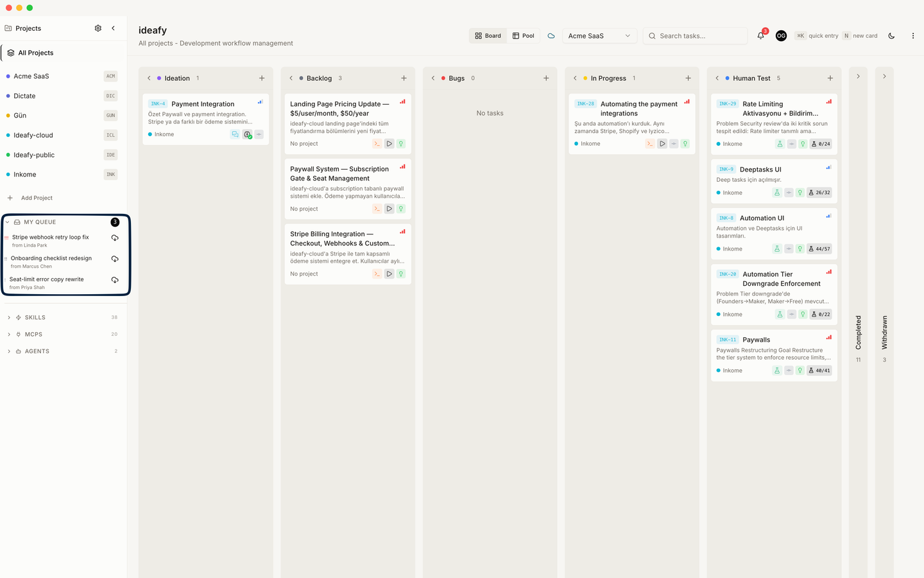Click Add Project
This screenshot has width=924, height=578.
click(30, 198)
